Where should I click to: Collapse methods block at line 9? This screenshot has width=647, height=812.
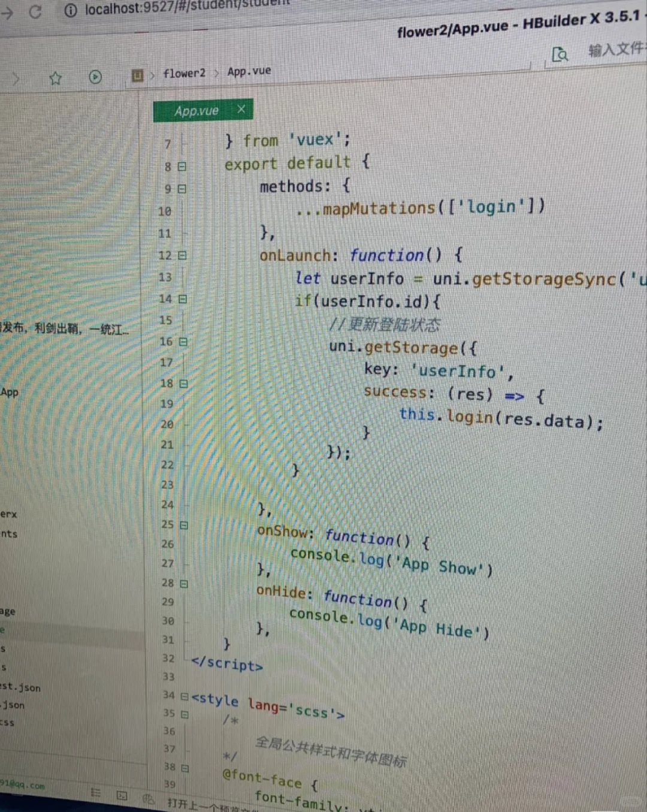pyautogui.click(x=182, y=189)
